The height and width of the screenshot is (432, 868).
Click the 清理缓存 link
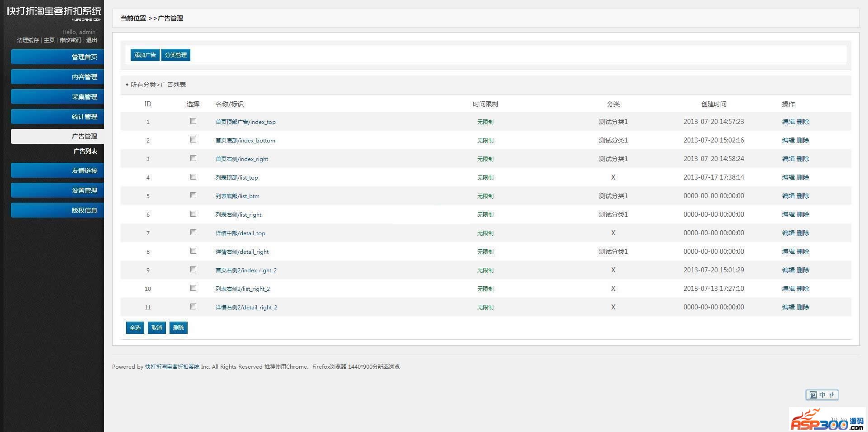click(28, 40)
